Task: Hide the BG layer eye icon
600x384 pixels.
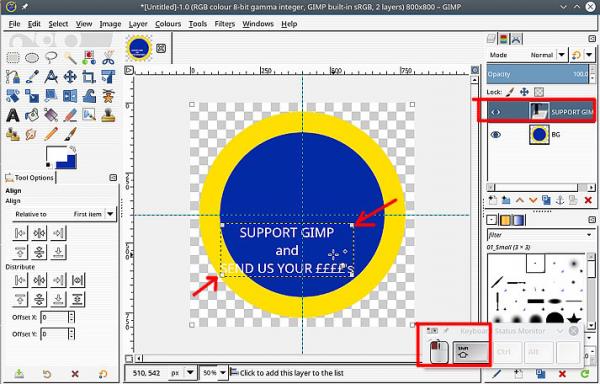Action: pyautogui.click(x=496, y=135)
